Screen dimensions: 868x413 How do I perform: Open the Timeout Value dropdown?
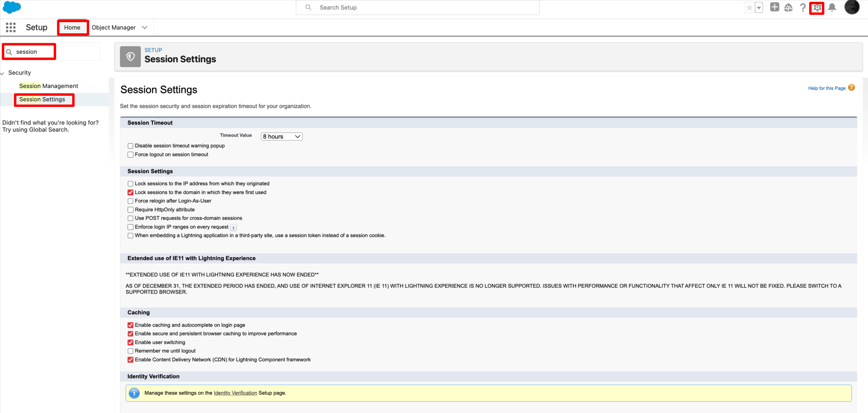click(281, 136)
